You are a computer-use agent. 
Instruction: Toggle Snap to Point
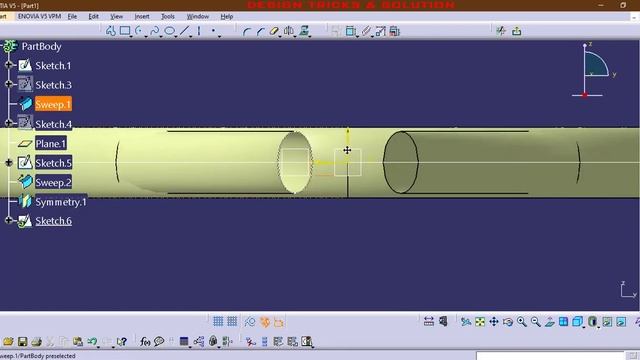[x=232, y=322]
